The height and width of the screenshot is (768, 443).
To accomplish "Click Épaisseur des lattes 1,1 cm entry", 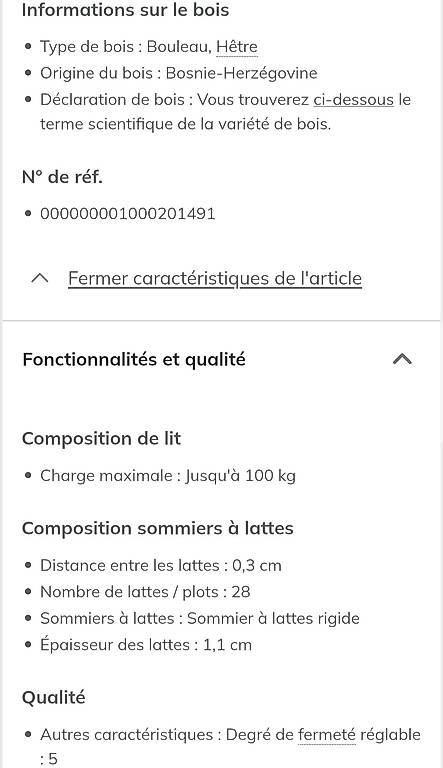I will click(146, 645).
